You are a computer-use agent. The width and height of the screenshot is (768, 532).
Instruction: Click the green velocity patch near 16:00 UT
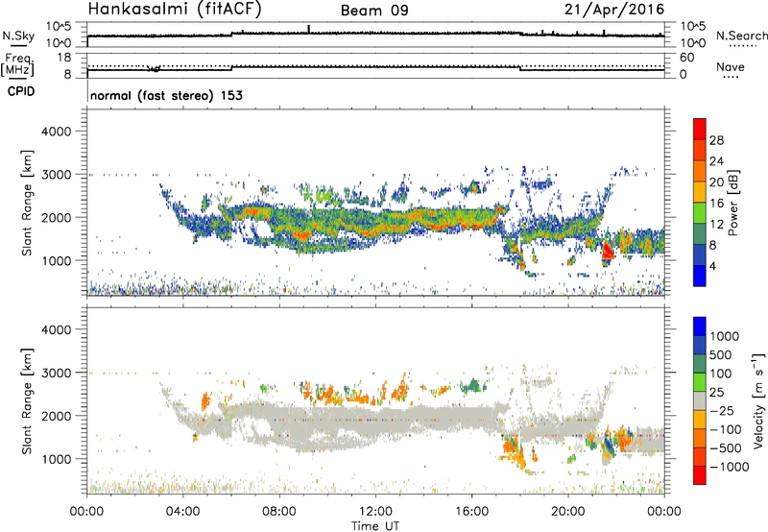click(x=473, y=385)
